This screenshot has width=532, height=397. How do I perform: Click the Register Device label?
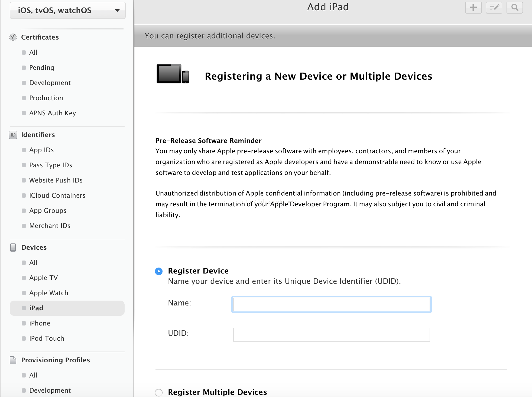198,271
